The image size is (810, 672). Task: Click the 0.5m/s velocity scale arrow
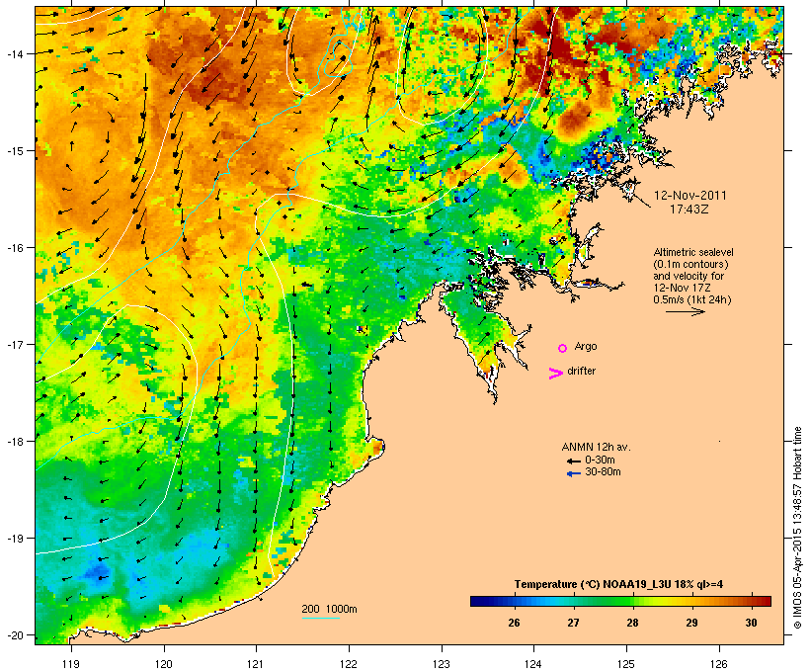coord(685,311)
